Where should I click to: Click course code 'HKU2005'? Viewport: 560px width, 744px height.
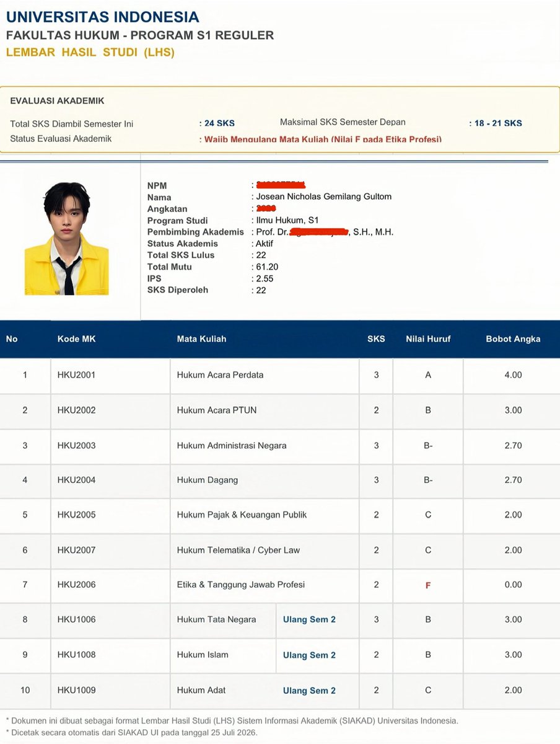[x=77, y=515]
